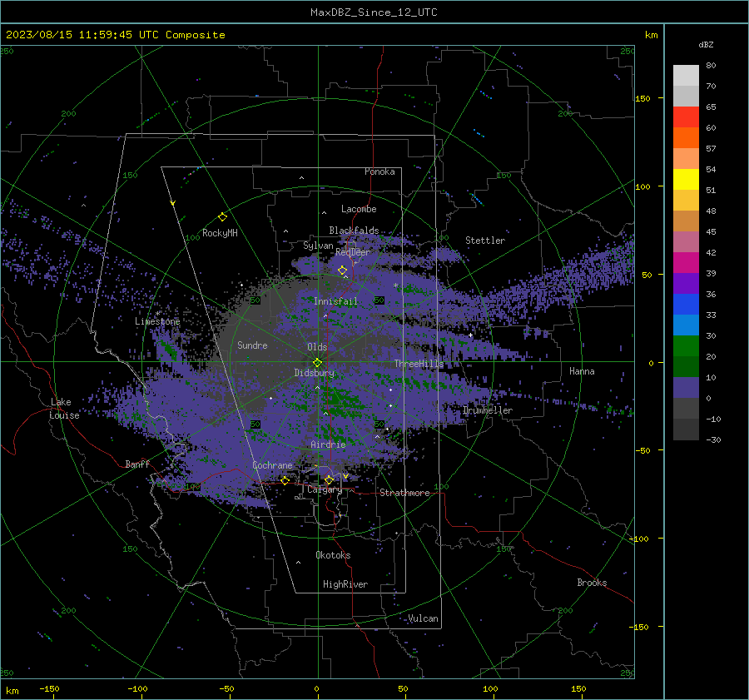Click the 150 tick label on the bottom axis

point(578,689)
